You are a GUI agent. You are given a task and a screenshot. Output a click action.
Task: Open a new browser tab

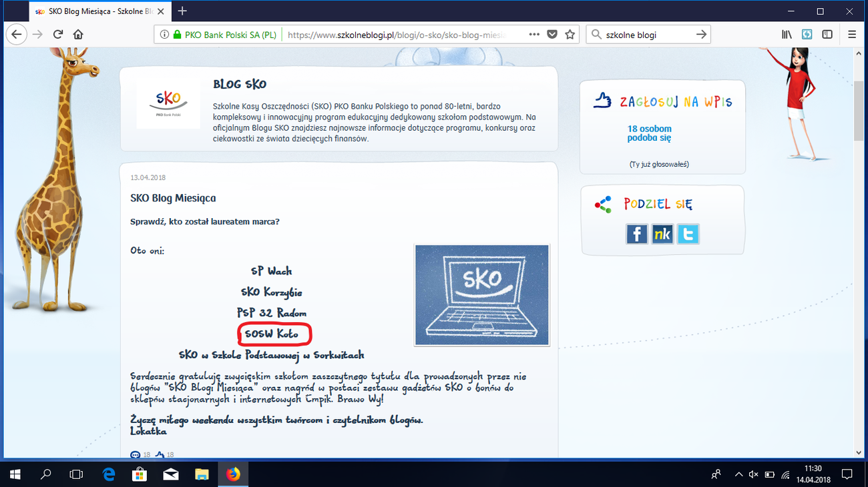[x=182, y=11]
